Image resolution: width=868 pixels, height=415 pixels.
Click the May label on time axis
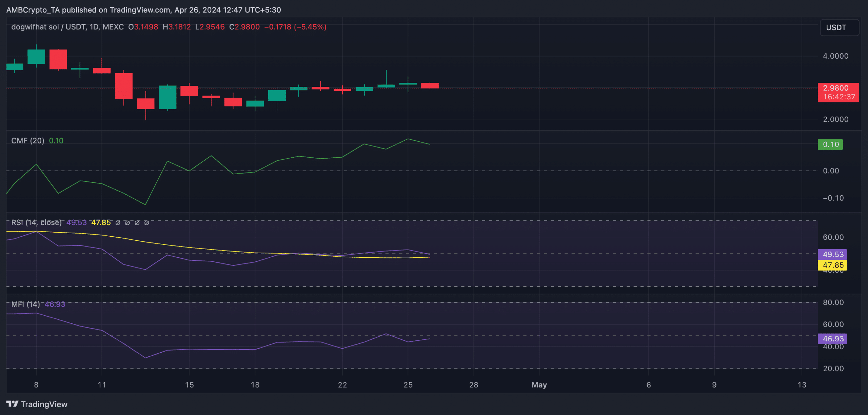point(539,385)
